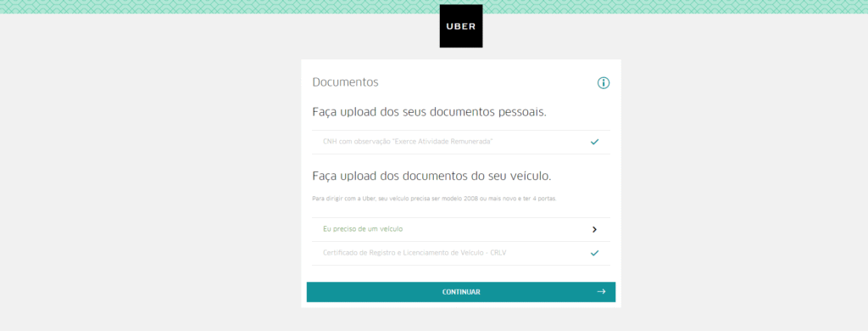Select Certificado de Registro e Licenciamento de Veículo row
This screenshot has width=868, height=331.
pyautogui.click(x=461, y=253)
